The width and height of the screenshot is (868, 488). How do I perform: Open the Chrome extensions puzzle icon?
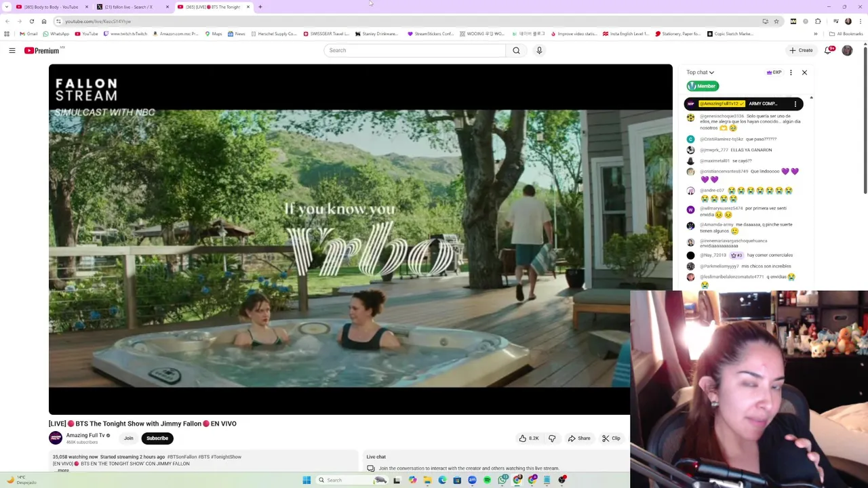click(x=818, y=21)
